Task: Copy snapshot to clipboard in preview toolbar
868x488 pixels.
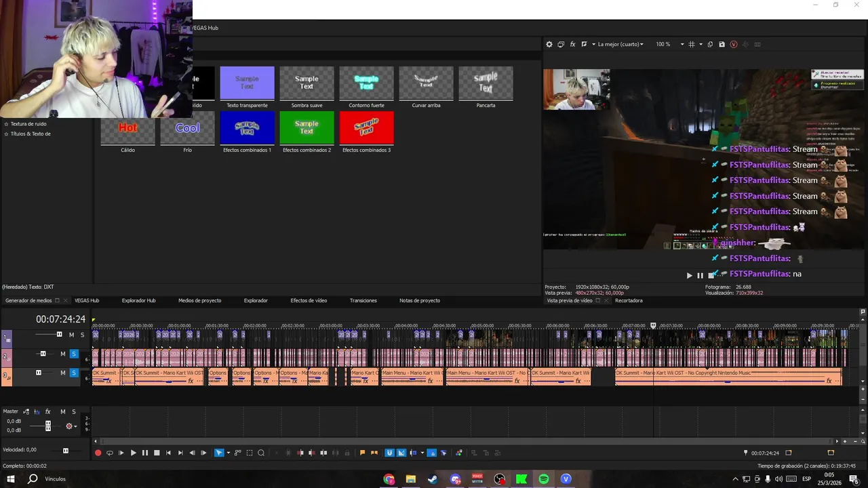Action: point(710,44)
